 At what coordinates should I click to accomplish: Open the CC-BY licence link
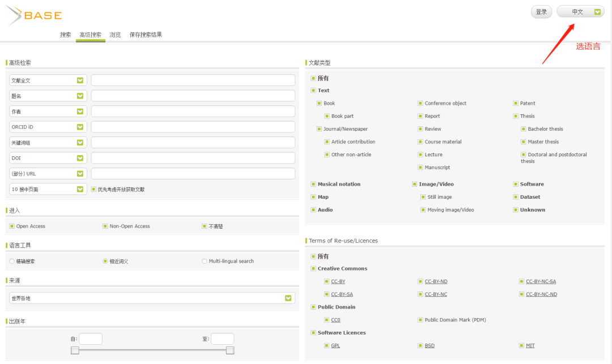click(x=338, y=281)
